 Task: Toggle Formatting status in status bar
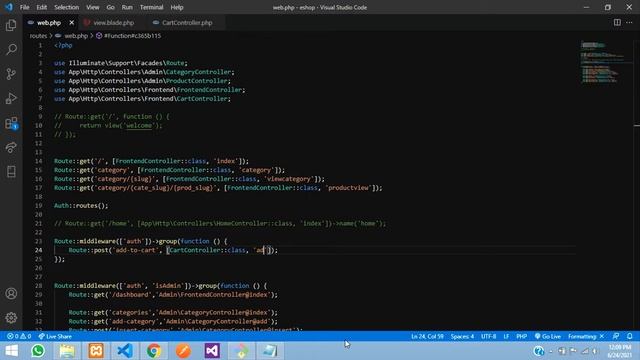[586, 336]
